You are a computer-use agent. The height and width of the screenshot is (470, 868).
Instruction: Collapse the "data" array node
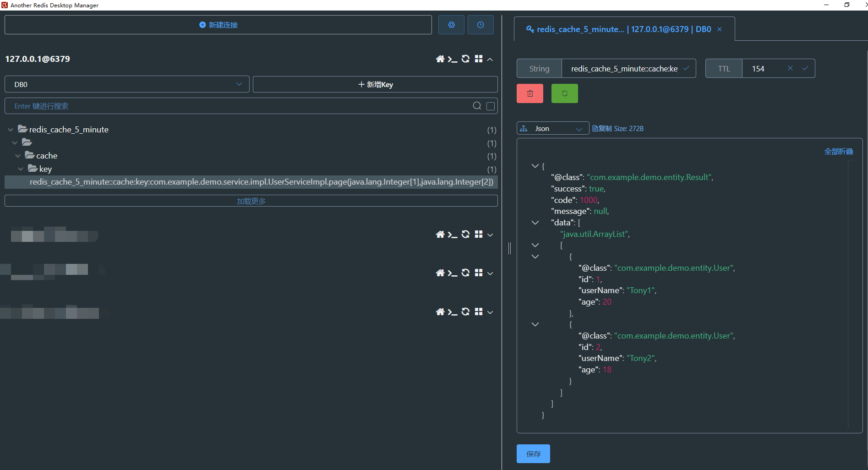coord(535,223)
